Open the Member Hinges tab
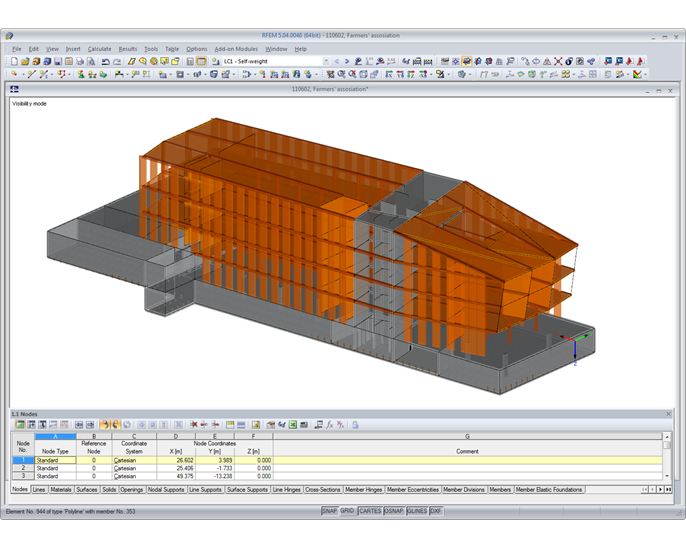The image size is (686, 549). coord(364,490)
